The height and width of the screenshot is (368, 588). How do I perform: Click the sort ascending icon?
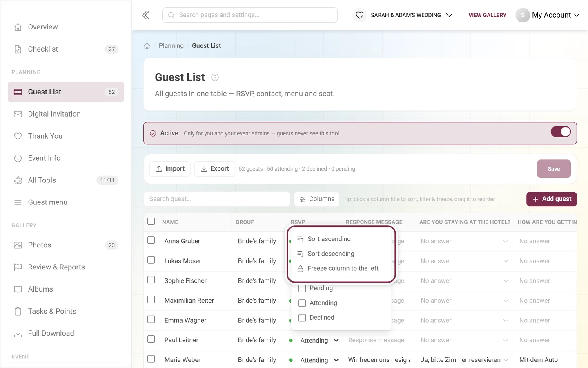[x=301, y=239]
